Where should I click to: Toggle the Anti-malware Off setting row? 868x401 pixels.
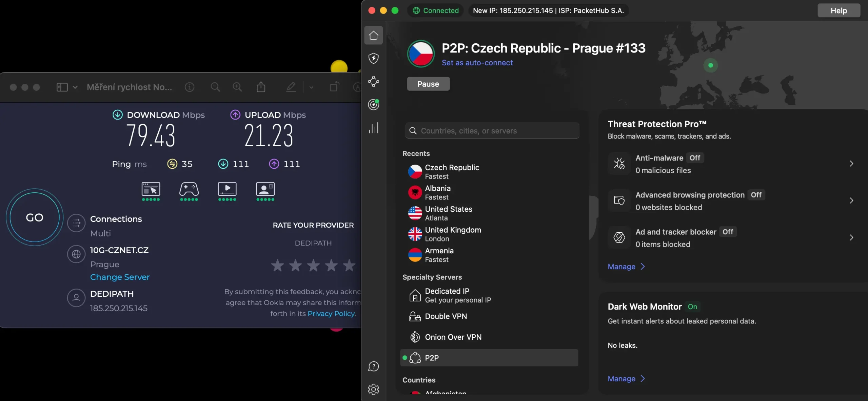coord(695,158)
